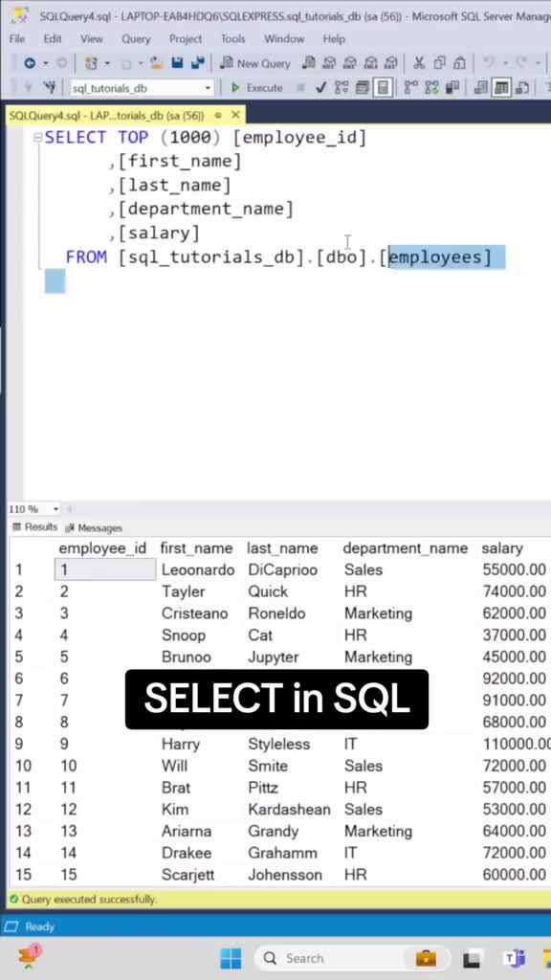Save the query with the Save icon

(x=177, y=63)
